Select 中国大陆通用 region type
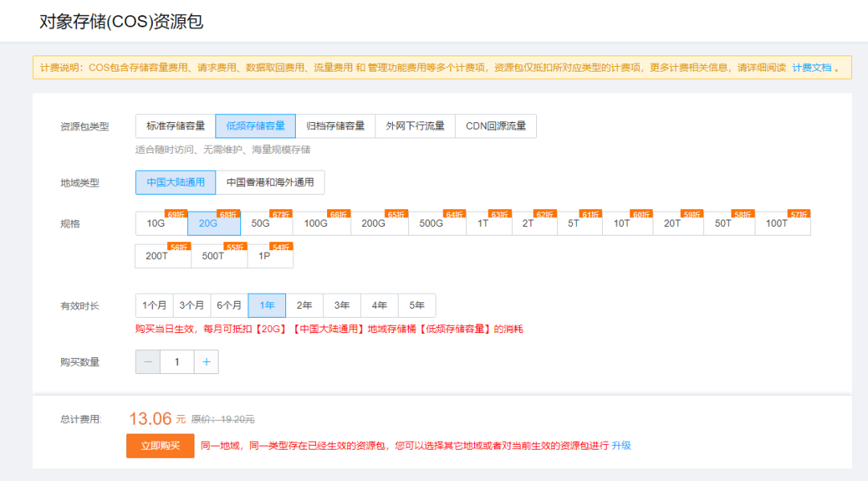The height and width of the screenshot is (481, 868). (x=175, y=183)
